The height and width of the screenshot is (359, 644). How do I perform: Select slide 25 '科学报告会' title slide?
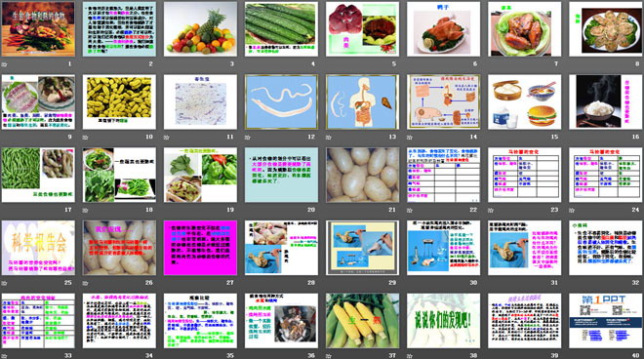point(38,248)
